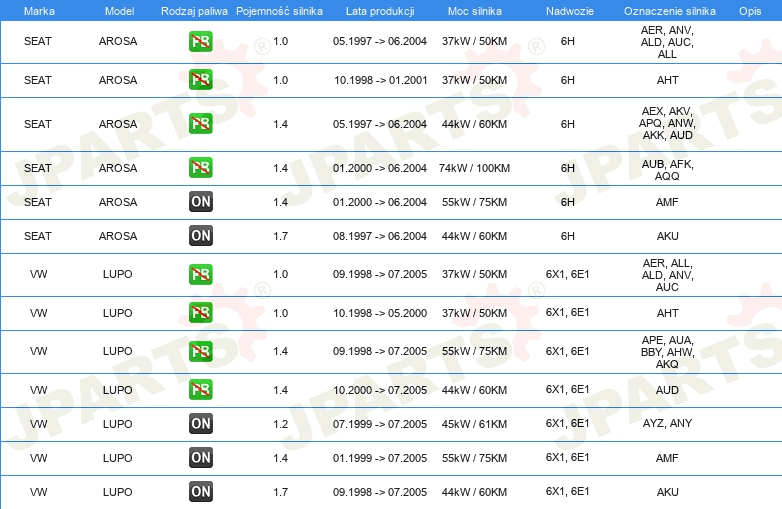The height and width of the screenshot is (509, 782).
Task: Click PB icon in LUPO AUD row
Action: pyautogui.click(x=200, y=389)
